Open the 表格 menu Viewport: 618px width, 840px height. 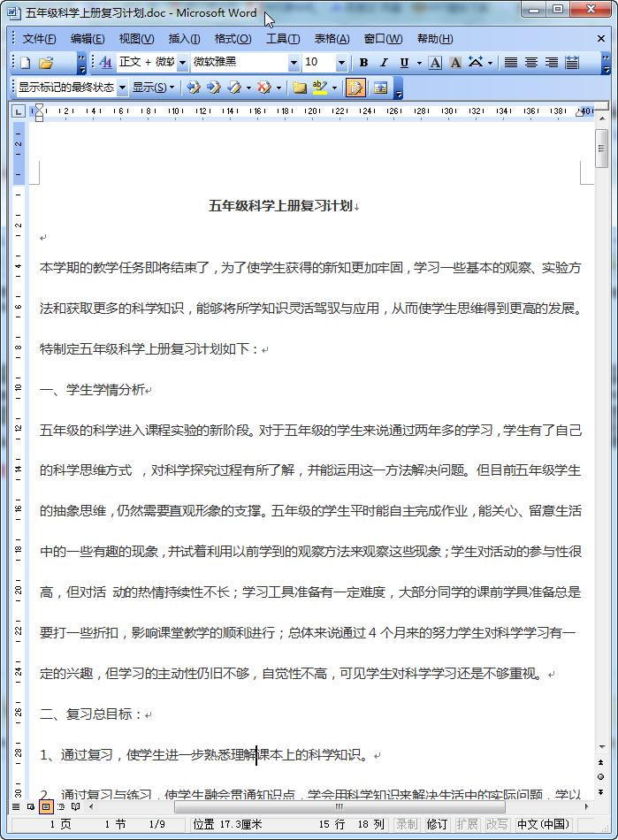click(x=332, y=39)
